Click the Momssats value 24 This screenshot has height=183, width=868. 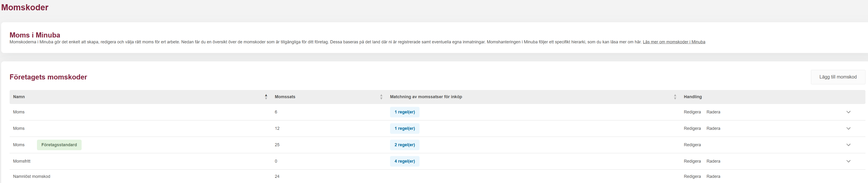(277, 176)
